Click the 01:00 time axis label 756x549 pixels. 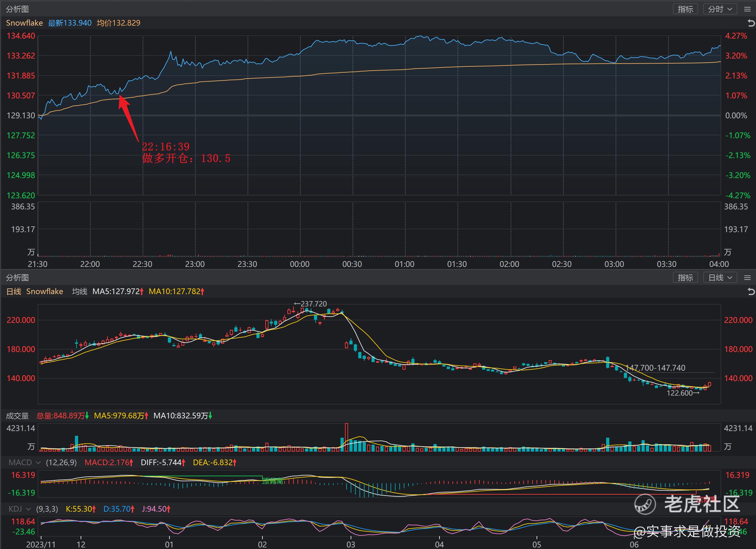pos(405,264)
